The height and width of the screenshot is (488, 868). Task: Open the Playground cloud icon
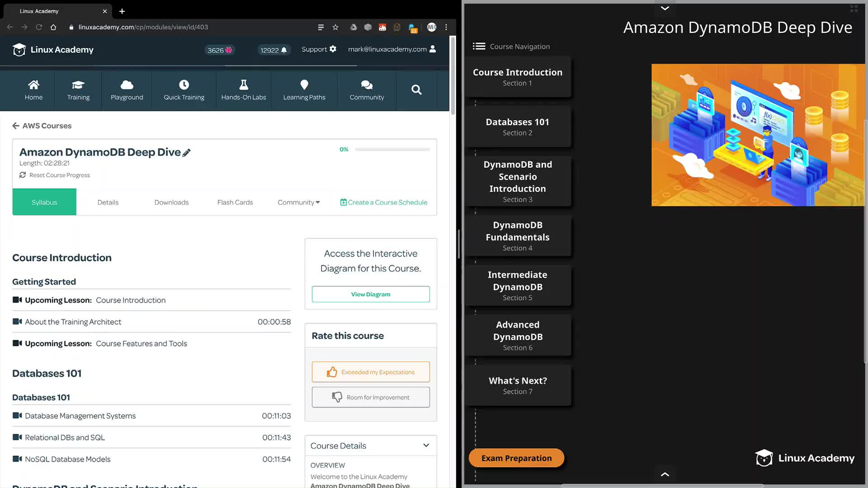click(127, 85)
